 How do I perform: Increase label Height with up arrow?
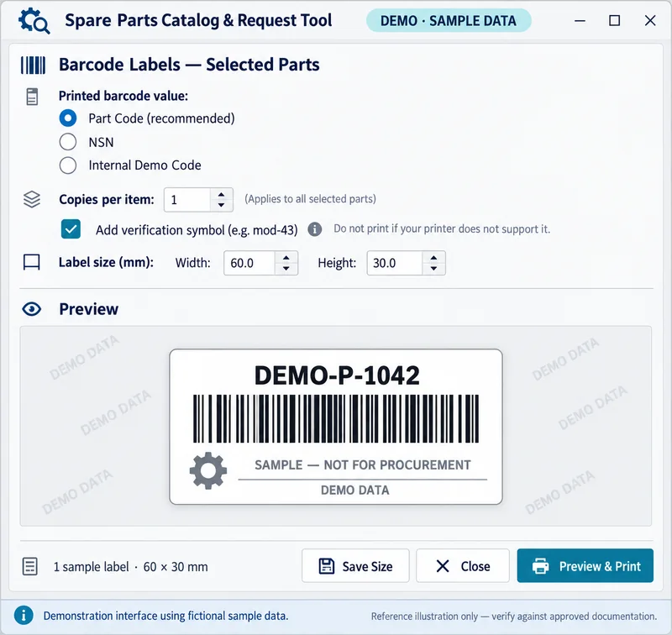[433, 258]
